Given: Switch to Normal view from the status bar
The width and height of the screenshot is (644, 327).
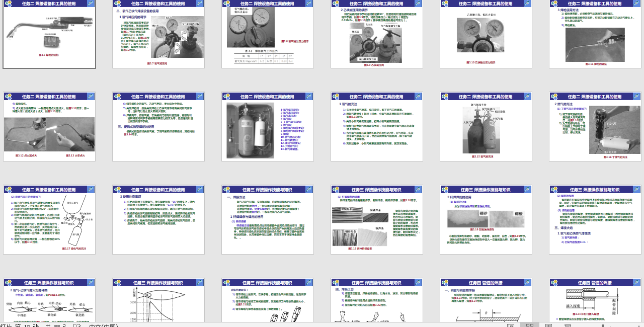Looking at the screenshot, I should tap(510, 325).
